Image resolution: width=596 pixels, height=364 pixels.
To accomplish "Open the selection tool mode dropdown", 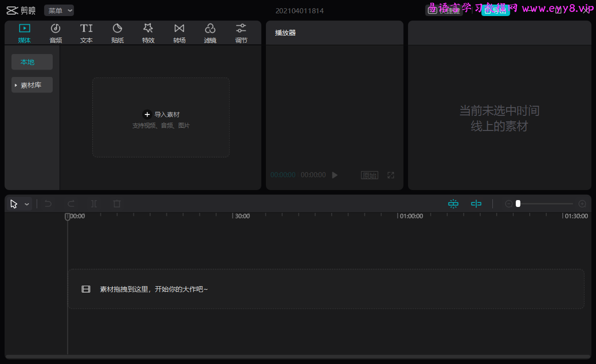I will click(27, 204).
